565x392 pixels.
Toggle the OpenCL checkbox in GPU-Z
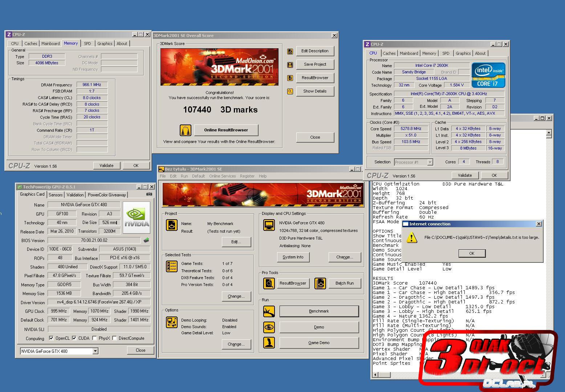pyautogui.click(x=51, y=338)
